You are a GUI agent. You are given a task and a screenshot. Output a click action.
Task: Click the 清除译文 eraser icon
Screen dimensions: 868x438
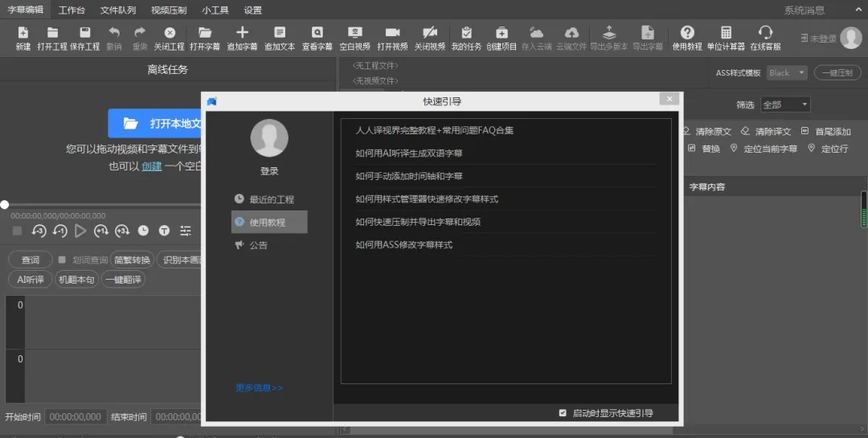[x=745, y=131]
